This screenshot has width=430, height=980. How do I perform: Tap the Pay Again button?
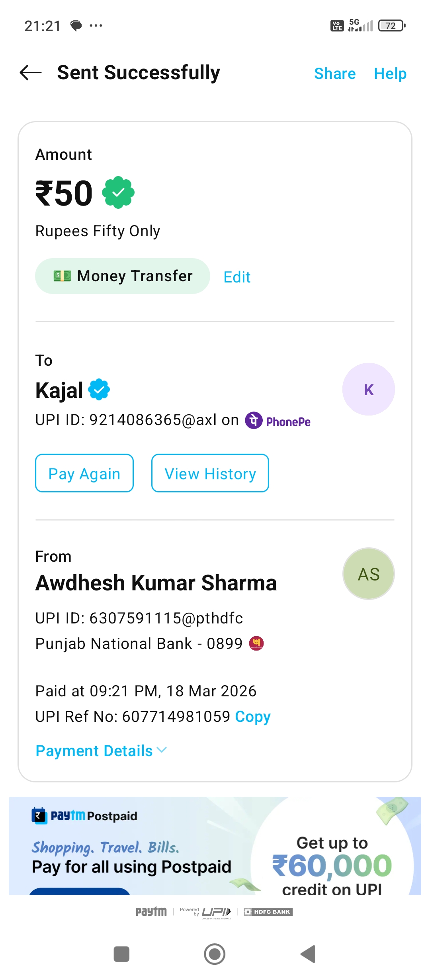coord(84,473)
